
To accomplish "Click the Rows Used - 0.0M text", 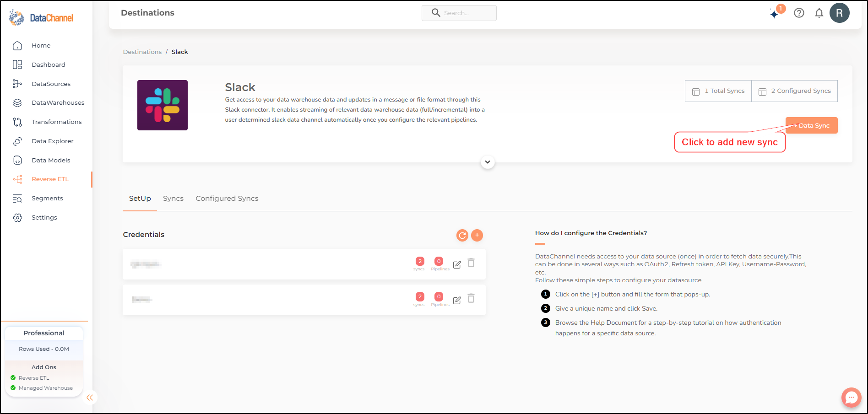I will 44,349.
